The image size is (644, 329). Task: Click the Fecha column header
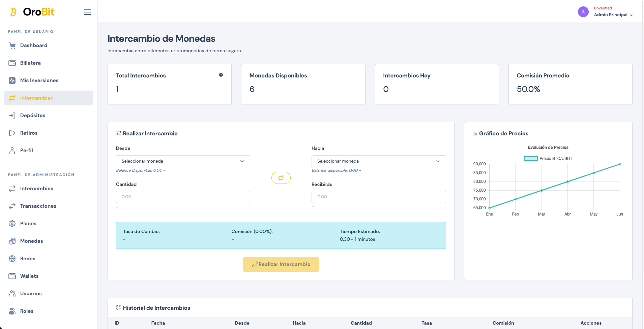[158, 323]
